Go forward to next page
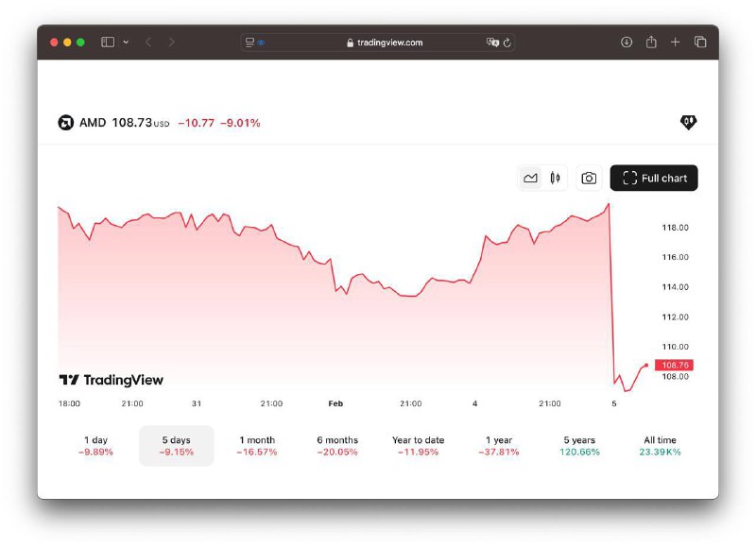The width and height of the screenshot is (756, 548). 171,43
